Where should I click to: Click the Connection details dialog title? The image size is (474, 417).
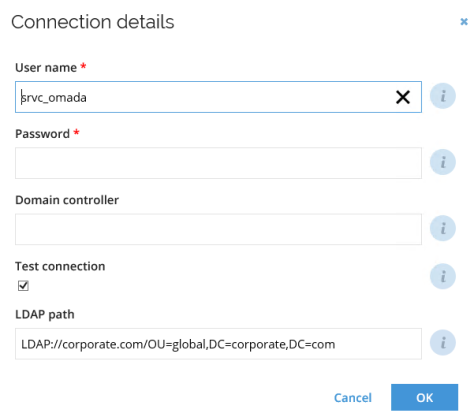(x=93, y=22)
